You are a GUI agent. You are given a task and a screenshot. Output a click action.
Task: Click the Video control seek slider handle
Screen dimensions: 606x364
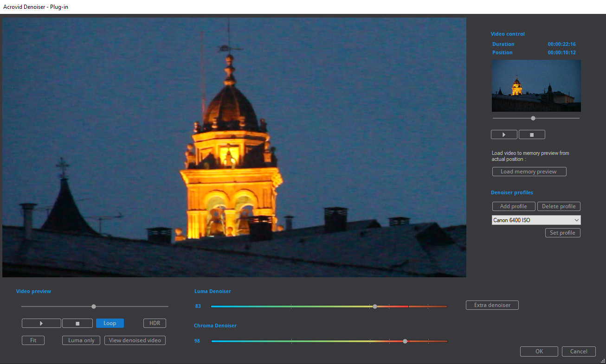pos(533,118)
